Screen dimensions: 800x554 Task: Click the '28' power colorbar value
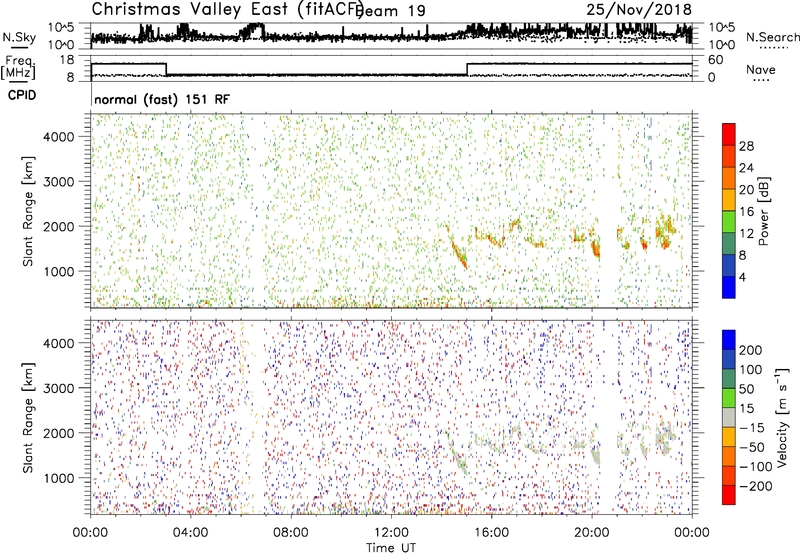(746, 146)
